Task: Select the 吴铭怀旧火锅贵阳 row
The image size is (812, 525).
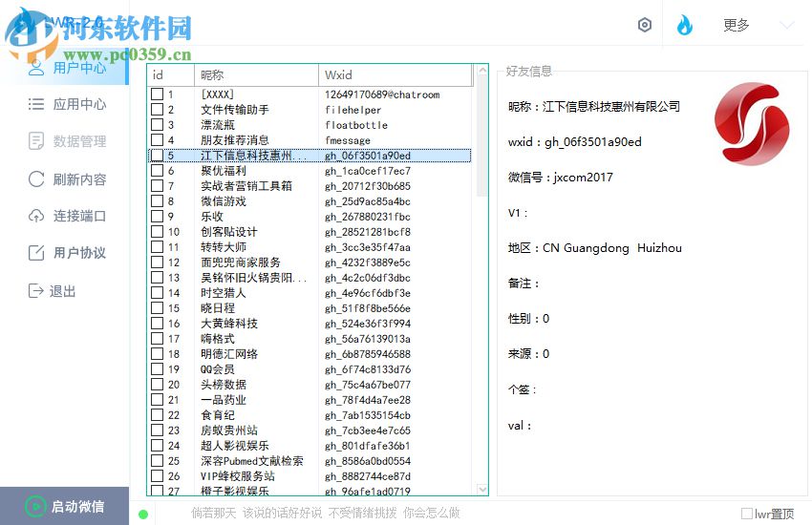Action: tap(310, 278)
